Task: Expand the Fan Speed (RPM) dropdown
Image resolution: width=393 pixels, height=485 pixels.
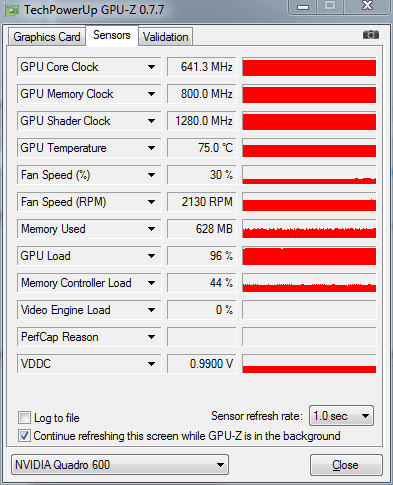Action: pos(151,202)
